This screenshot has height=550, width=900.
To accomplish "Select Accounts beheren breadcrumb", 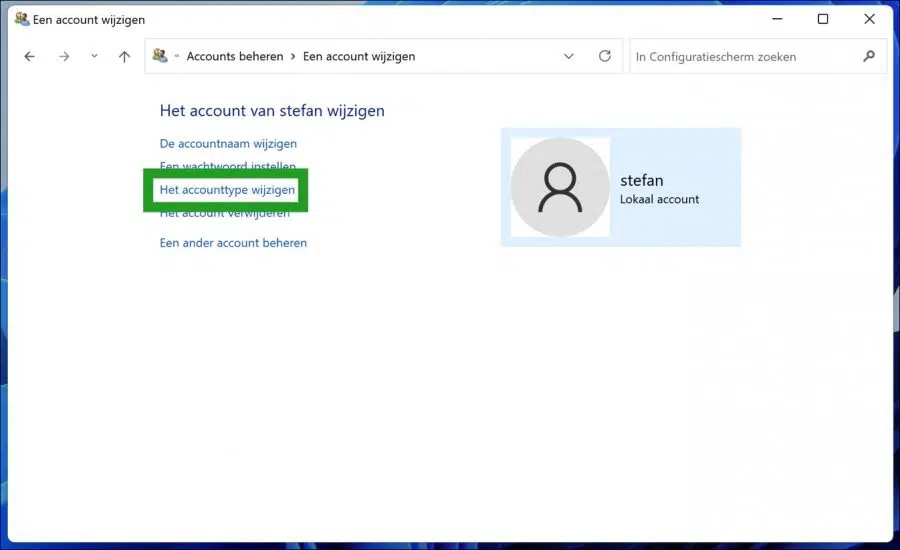I will (x=235, y=56).
